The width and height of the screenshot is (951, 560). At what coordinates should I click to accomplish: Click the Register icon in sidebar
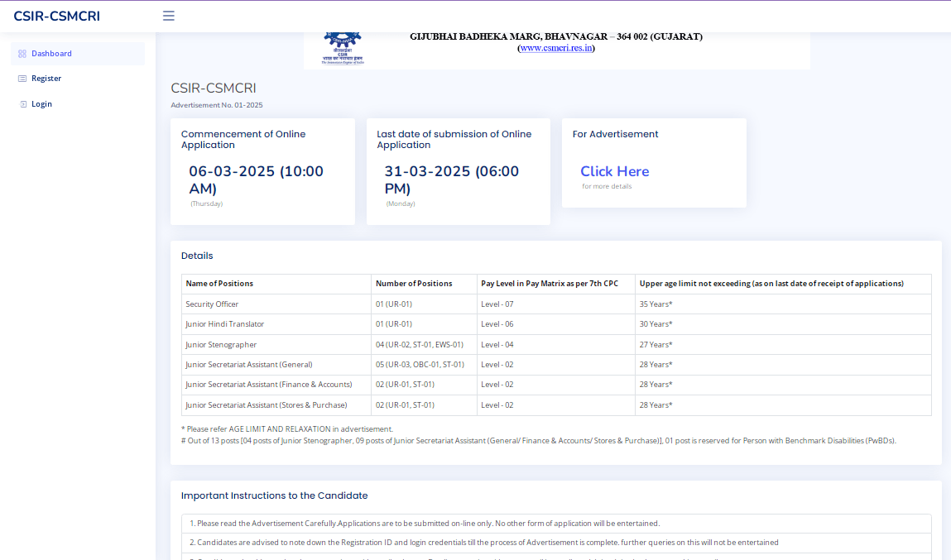point(22,79)
